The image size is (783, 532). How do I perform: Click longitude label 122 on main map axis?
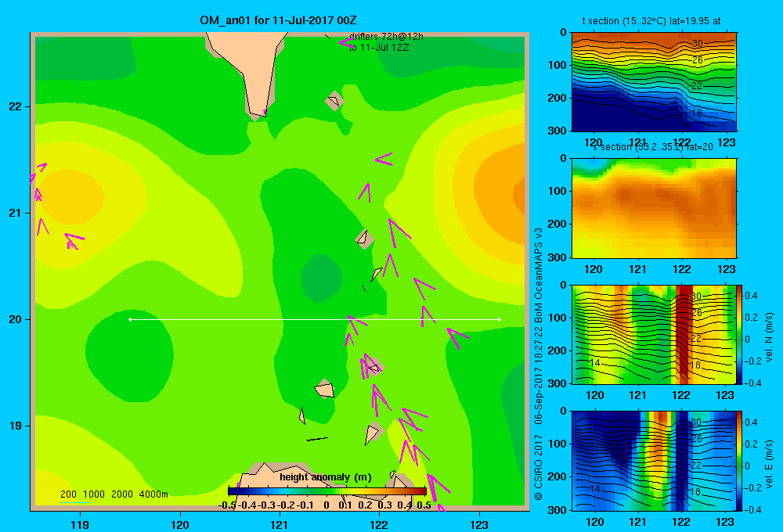coord(379,524)
